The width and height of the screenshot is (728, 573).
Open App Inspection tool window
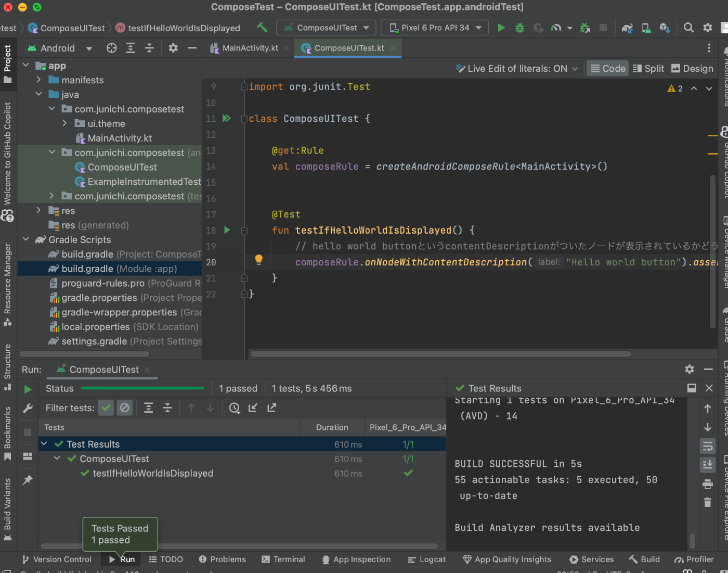pos(356,559)
